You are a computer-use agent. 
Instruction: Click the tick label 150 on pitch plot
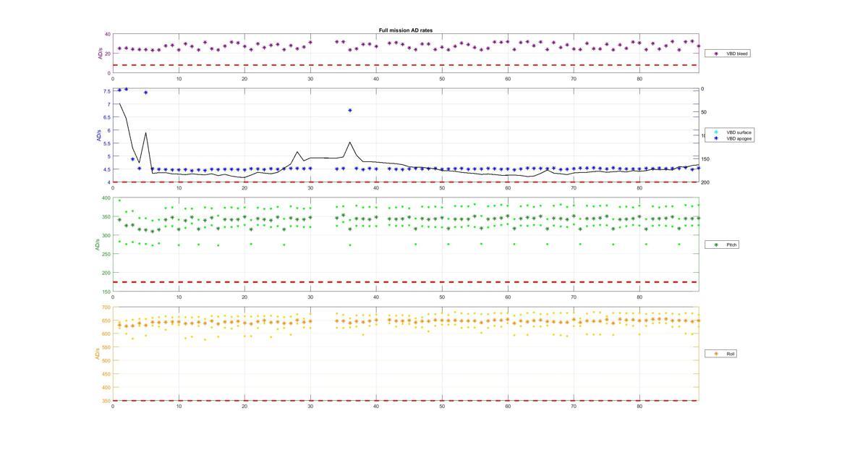(x=106, y=292)
